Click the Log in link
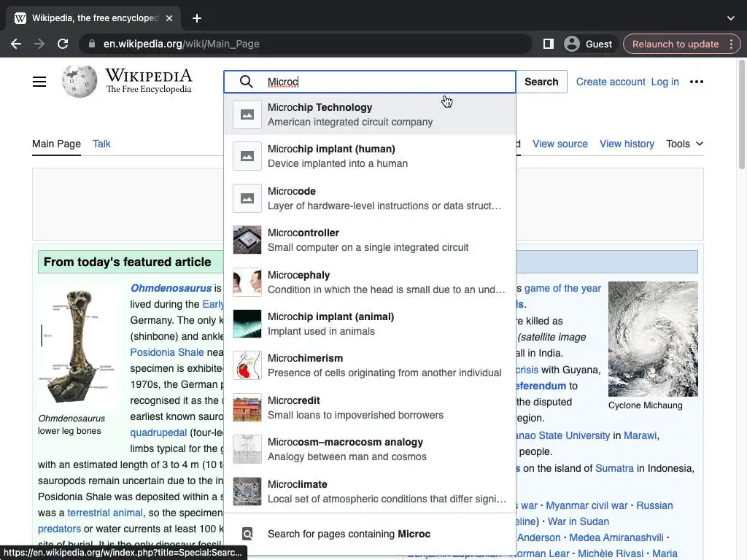The height and width of the screenshot is (560, 747). (x=665, y=82)
